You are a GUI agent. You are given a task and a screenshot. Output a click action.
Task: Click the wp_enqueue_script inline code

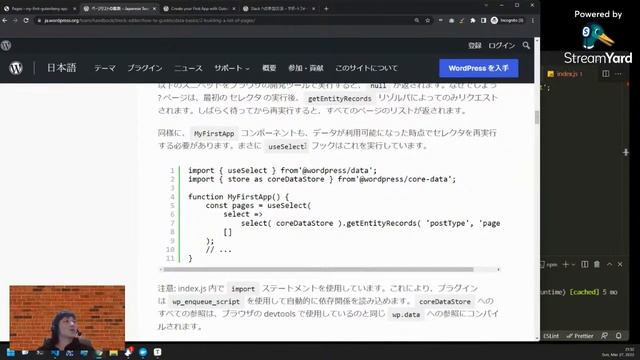206,302
